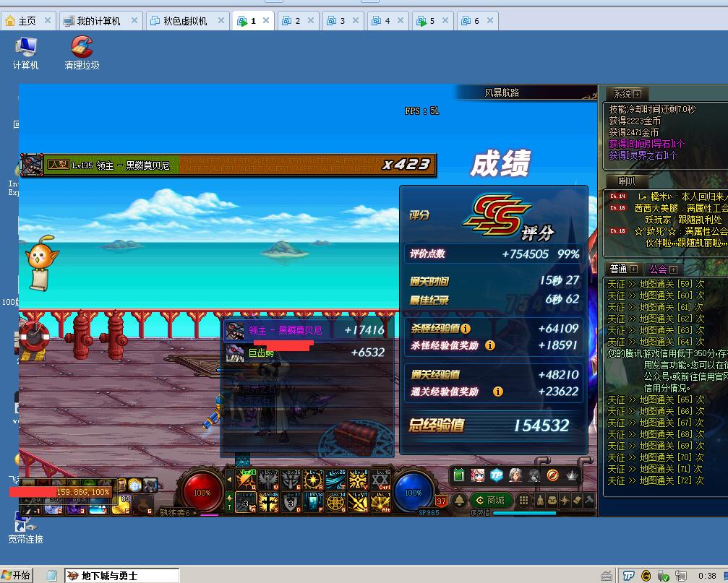Use the Q hotkey skill icon

(x=246, y=480)
